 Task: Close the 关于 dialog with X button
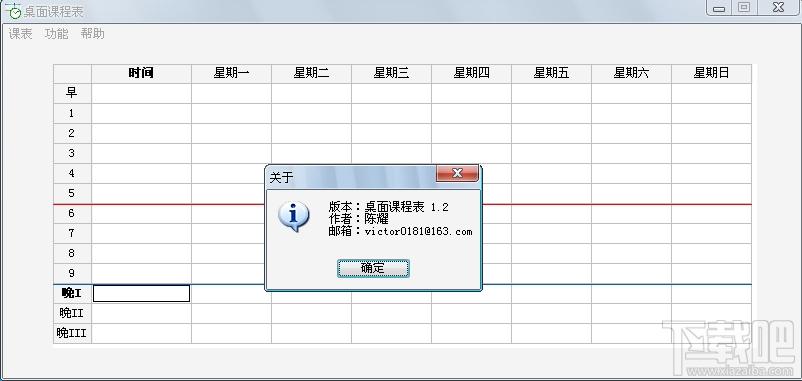click(457, 173)
